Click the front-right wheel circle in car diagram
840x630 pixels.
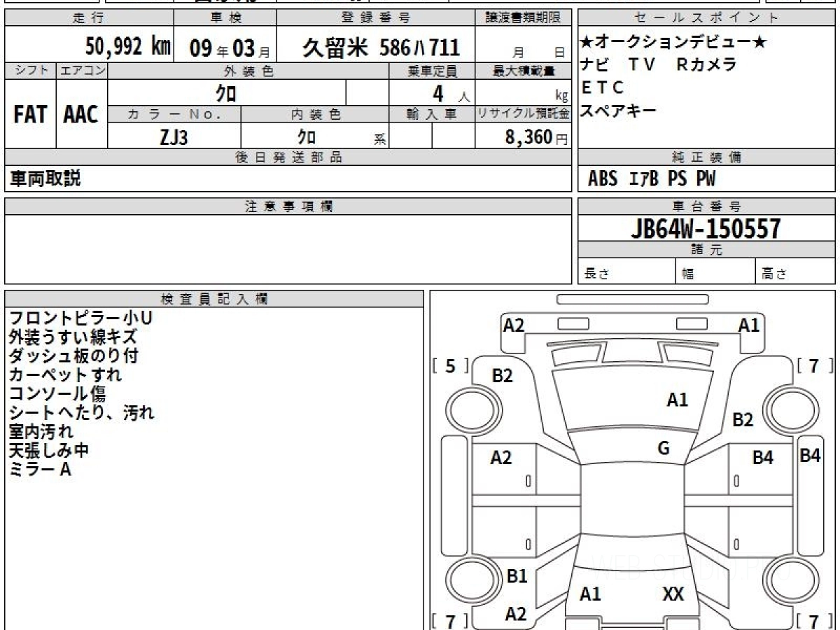point(790,407)
